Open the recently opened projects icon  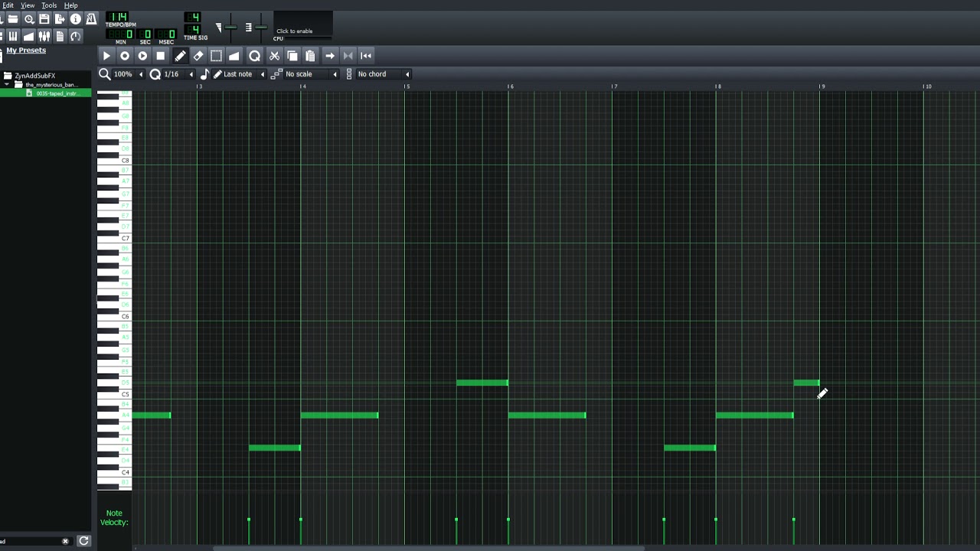29,19
